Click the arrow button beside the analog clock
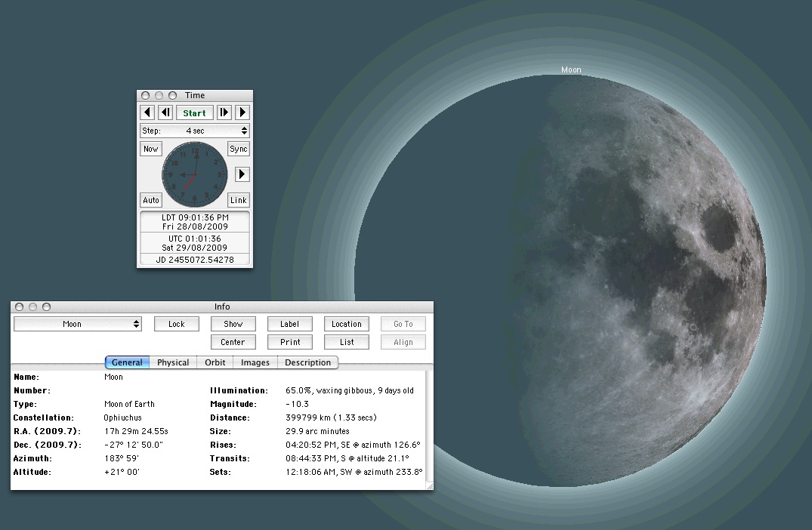 tap(242, 174)
